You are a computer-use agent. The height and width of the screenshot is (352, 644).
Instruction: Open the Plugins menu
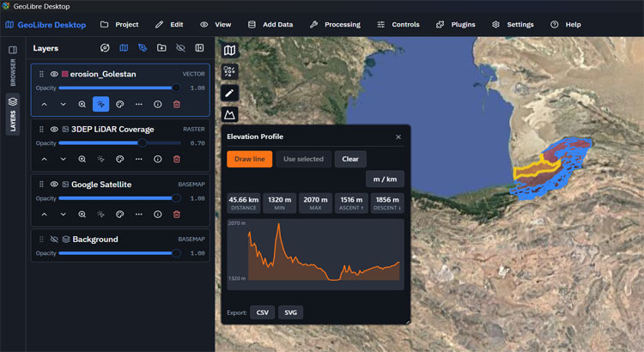tap(455, 25)
